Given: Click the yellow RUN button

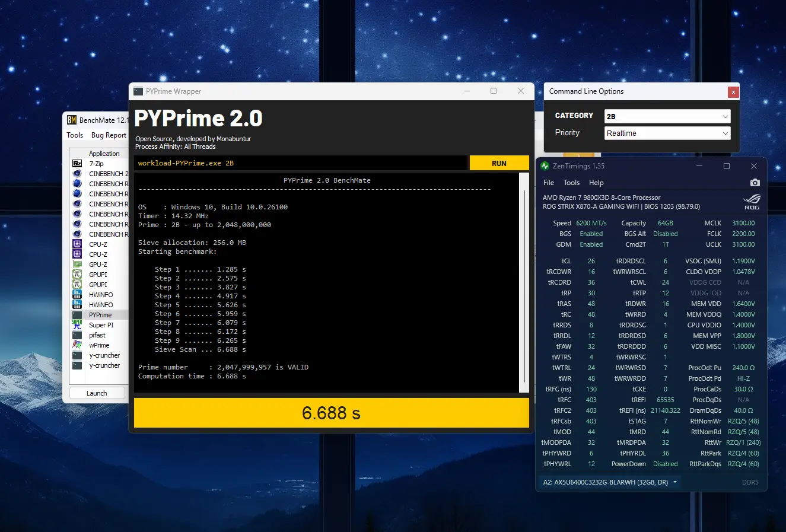Looking at the screenshot, I should (499, 163).
